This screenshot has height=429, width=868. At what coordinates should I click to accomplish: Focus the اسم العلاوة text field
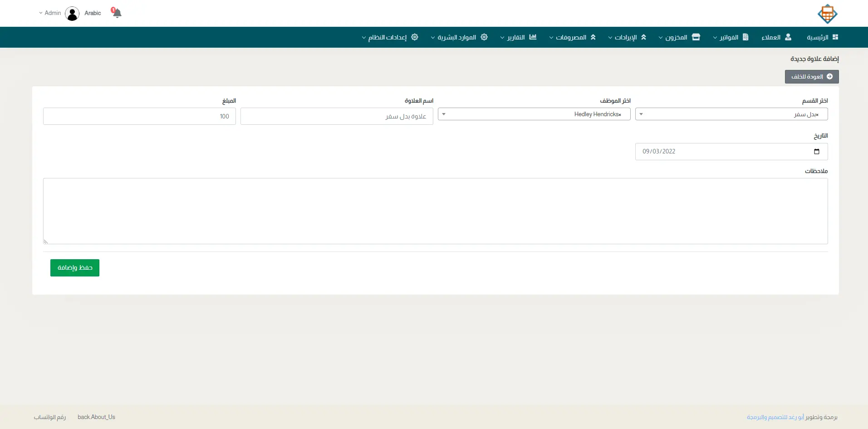[337, 117]
